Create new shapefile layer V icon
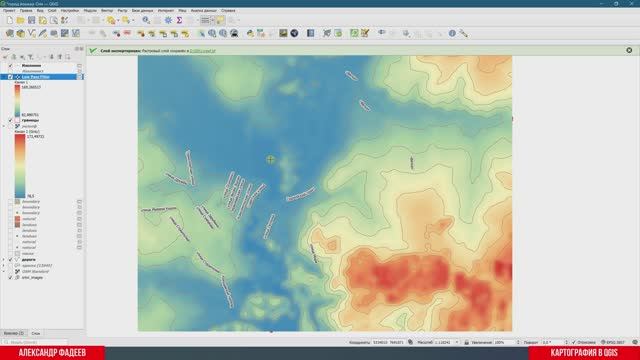Viewport: 640px width, 360px height. [31, 33]
